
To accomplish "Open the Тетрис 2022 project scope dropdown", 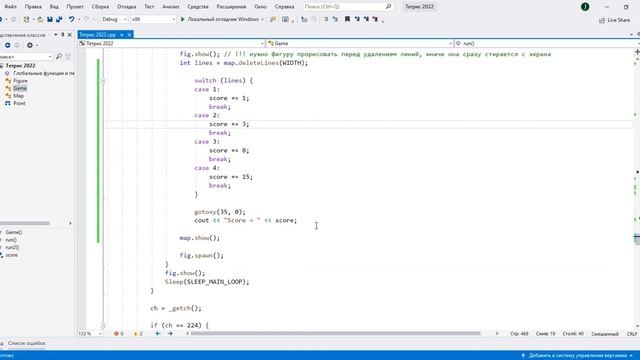I will click(x=171, y=43).
